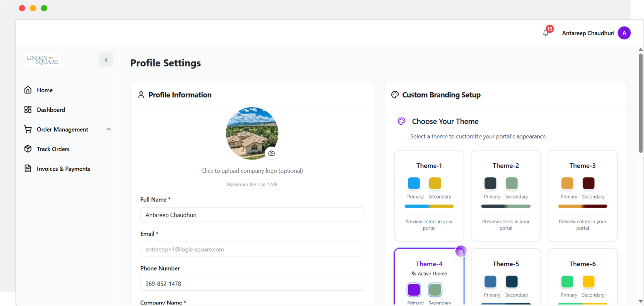Click the Track Orders box icon
The image size is (644, 306).
coord(28,149)
